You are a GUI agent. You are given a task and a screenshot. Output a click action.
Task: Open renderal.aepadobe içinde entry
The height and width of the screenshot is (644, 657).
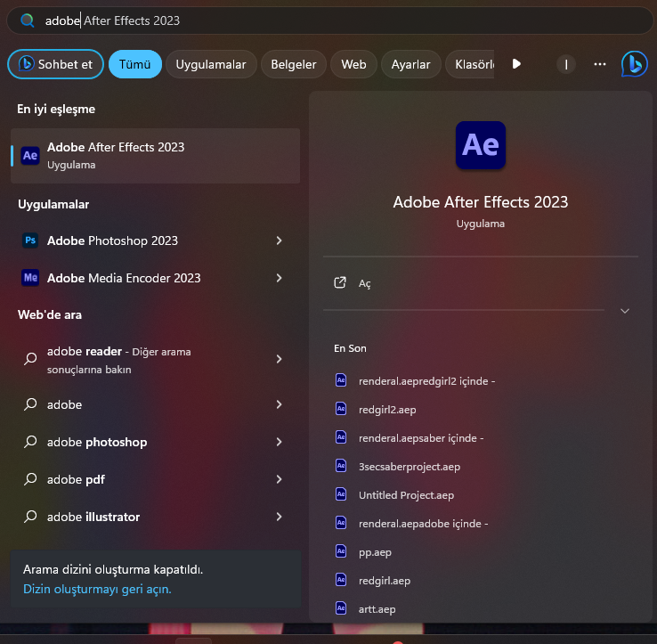click(x=423, y=523)
